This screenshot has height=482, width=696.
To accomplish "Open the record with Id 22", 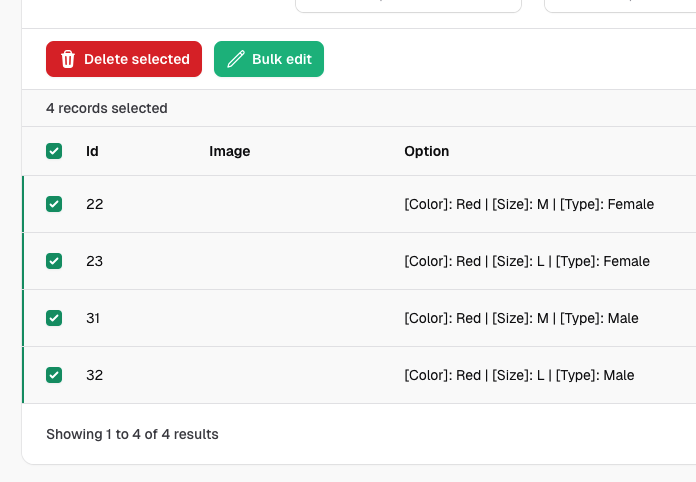I will tap(95, 204).
